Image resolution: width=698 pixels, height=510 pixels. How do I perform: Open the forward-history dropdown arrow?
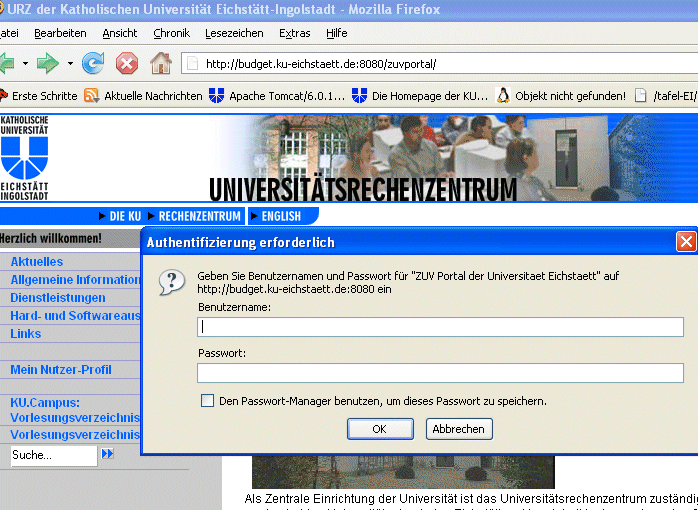point(70,64)
